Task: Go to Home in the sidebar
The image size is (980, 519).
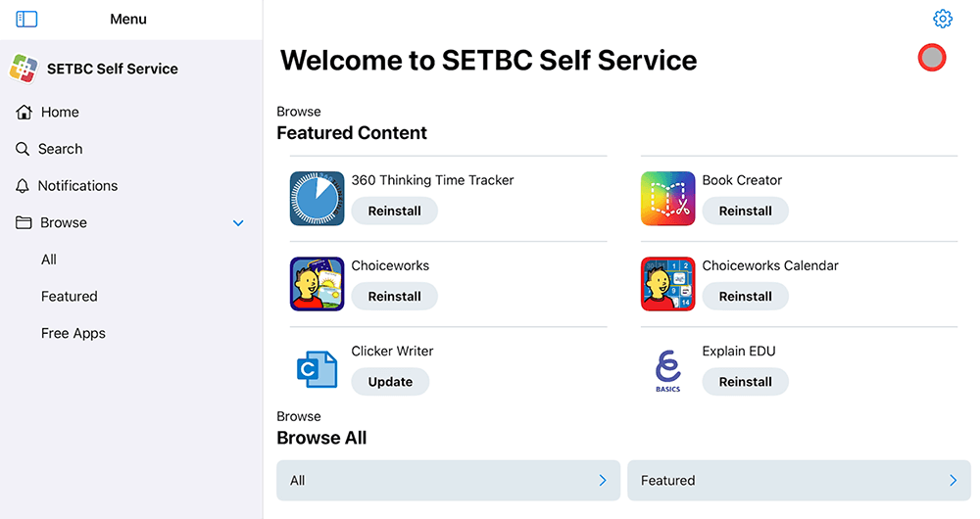Action: [x=60, y=113]
